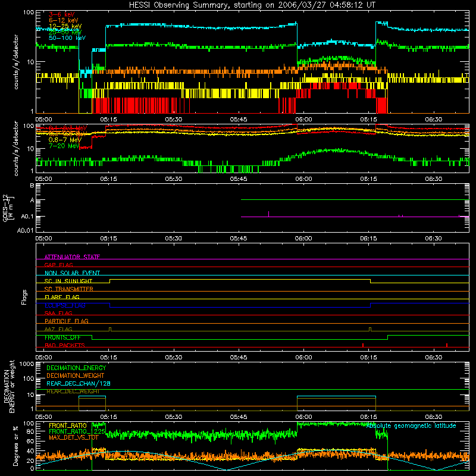Select the FRONT_RATIO_1225 legend label
Viewport: 476px width, 476px height.
tap(77, 431)
